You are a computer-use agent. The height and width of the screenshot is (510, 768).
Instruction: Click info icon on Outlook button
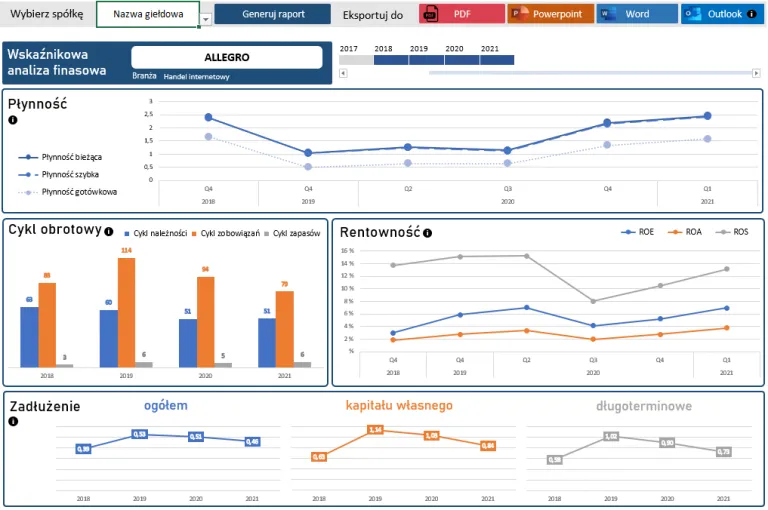[x=751, y=14]
